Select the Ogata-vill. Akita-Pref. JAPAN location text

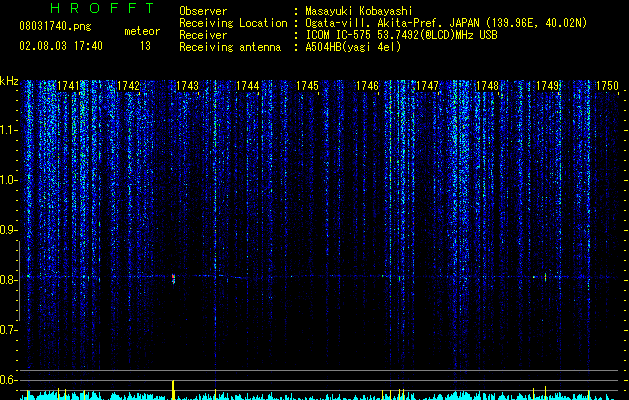pos(446,23)
